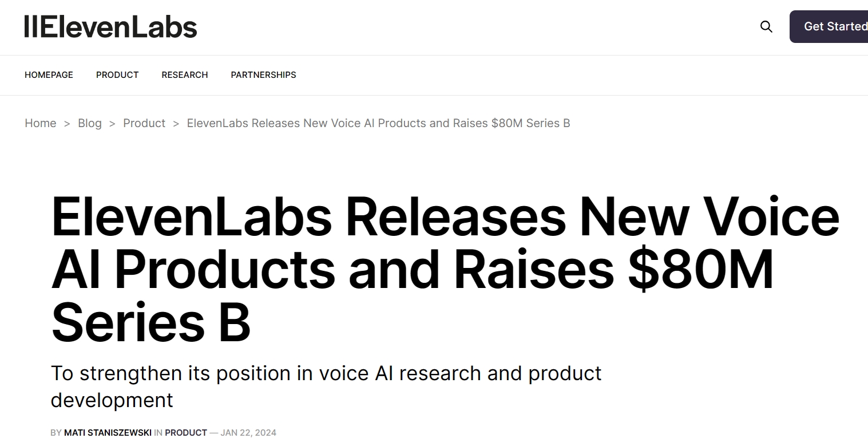Click the article title in the breadcrumb trail
Image resolution: width=868 pixels, height=446 pixels.
378,123
